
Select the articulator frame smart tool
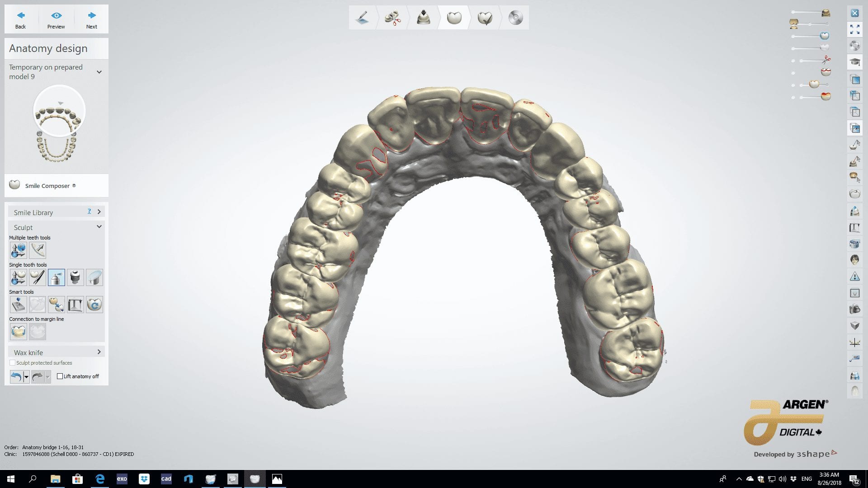click(75, 304)
